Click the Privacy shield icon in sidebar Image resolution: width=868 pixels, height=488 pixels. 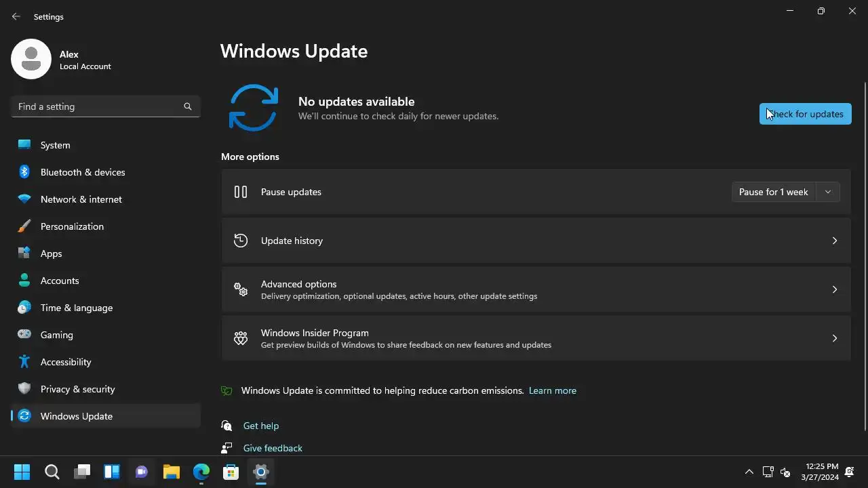click(x=24, y=389)
